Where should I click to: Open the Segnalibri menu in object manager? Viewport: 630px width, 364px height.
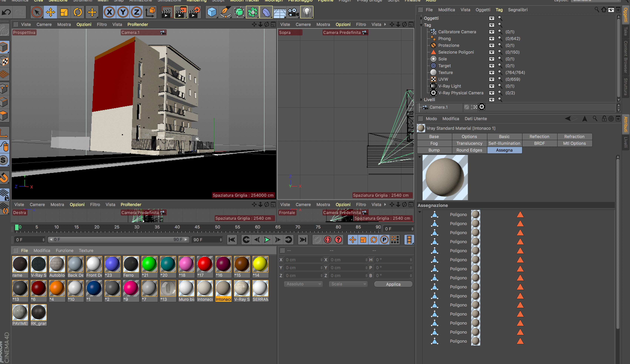tap(518, 10)
